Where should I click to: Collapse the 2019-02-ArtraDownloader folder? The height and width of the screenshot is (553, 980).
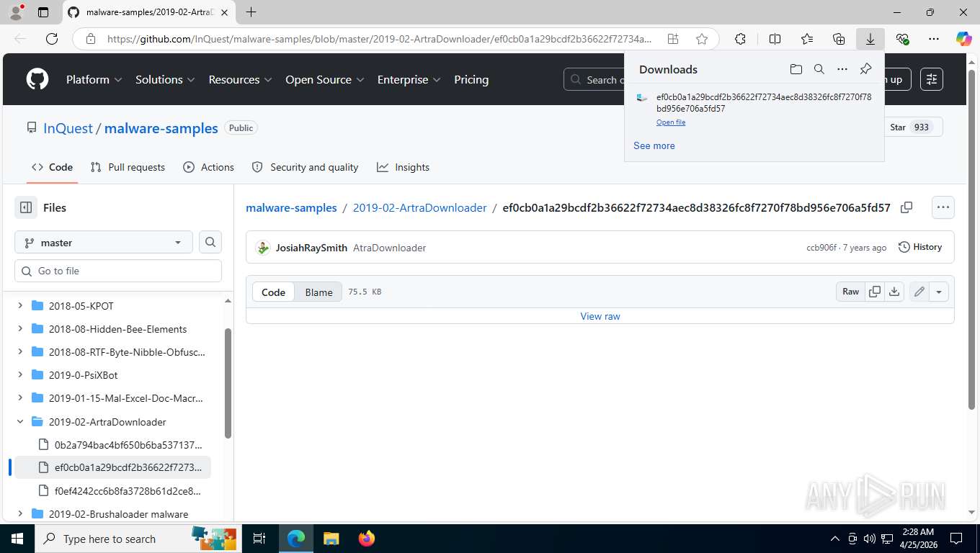[x=20, y=421]
